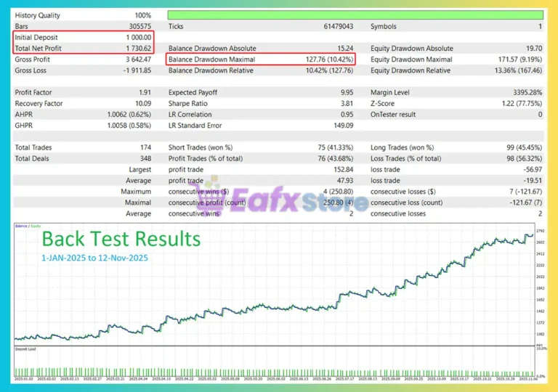Click the Expected Payoff value 9.95
558x392 pixels.
pyautogui.click(x=347, y=92)
